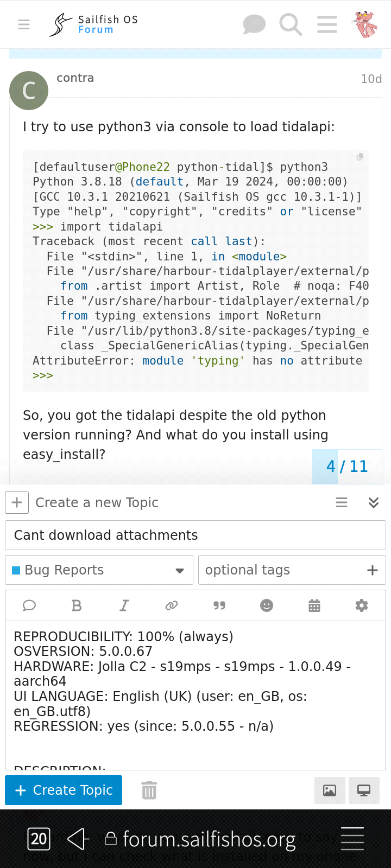Discard draft with trash icon
This screenshot has width=391, height=868.
pos(149,790)
